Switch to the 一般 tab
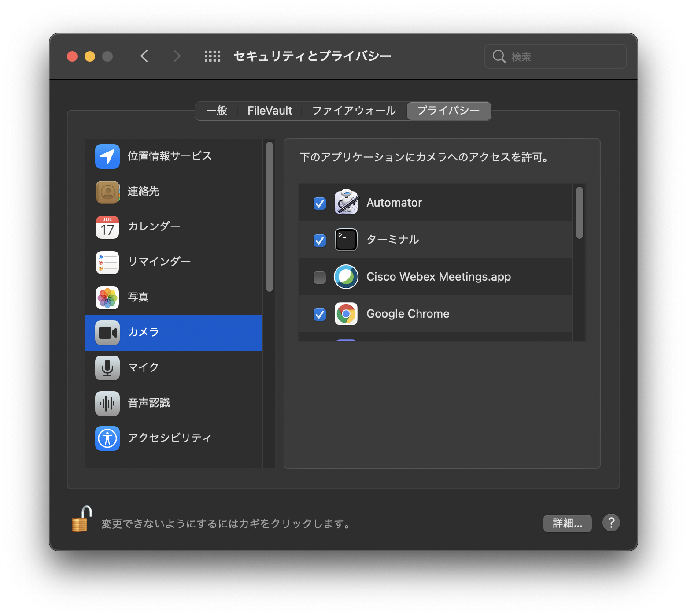The image size is (687, 616). click(217, 111)
